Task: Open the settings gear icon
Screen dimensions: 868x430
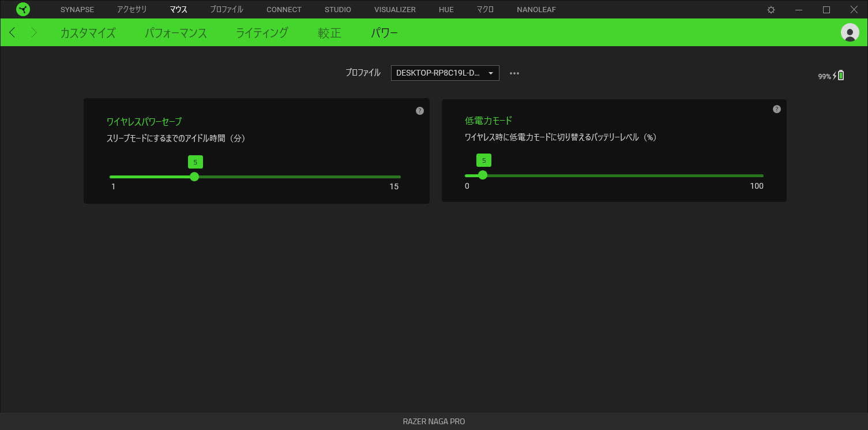Action: pyautogui.click(x=771, y=10)
